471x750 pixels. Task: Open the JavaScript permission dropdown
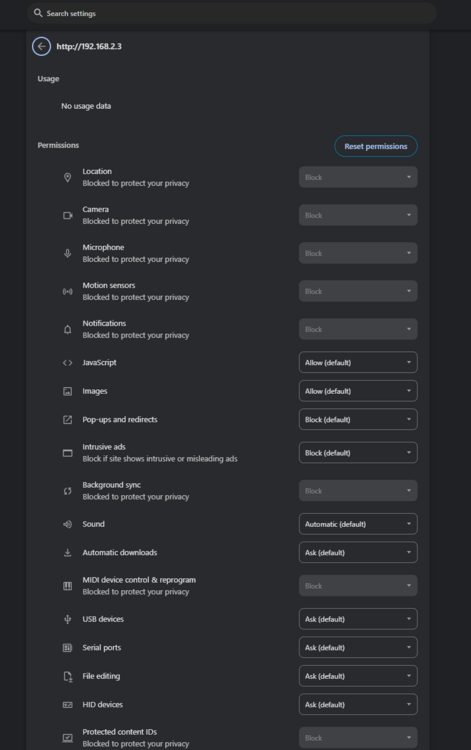358,363
